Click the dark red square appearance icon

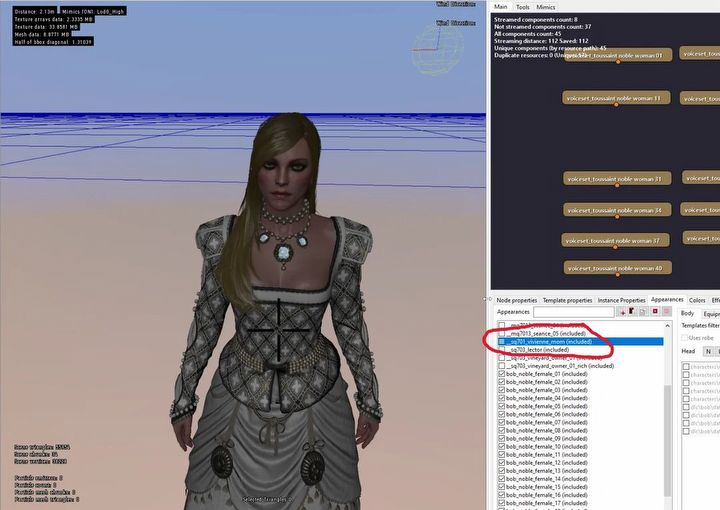click(654, 312)
